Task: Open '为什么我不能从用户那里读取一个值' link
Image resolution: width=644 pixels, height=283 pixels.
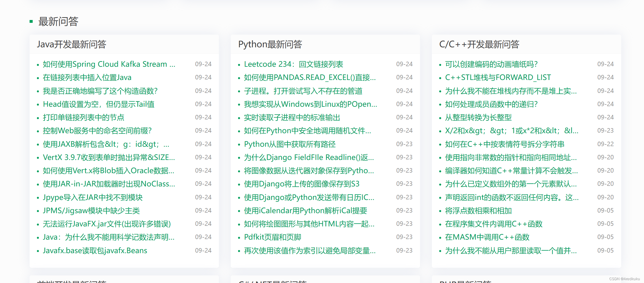Action: coord(511,251)
